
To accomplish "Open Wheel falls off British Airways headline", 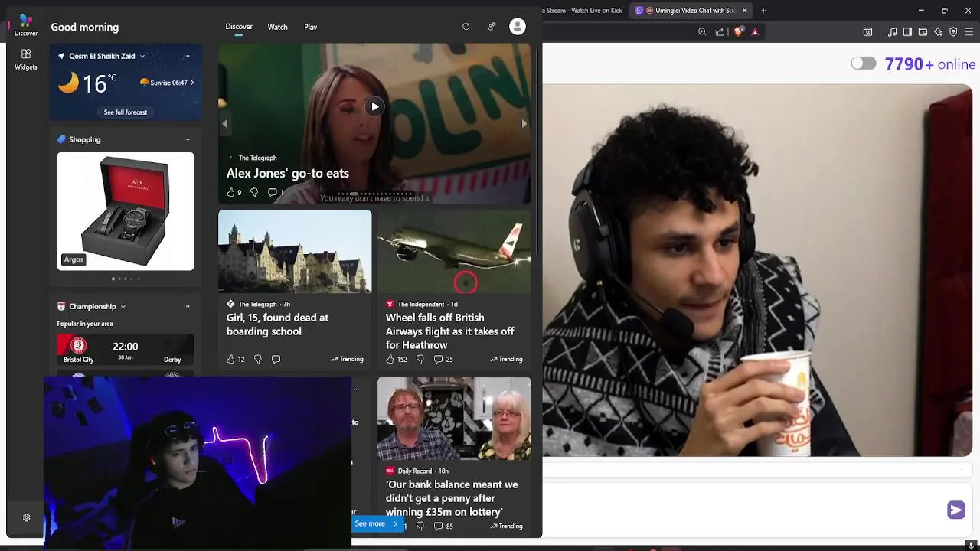I will [450, 331].
